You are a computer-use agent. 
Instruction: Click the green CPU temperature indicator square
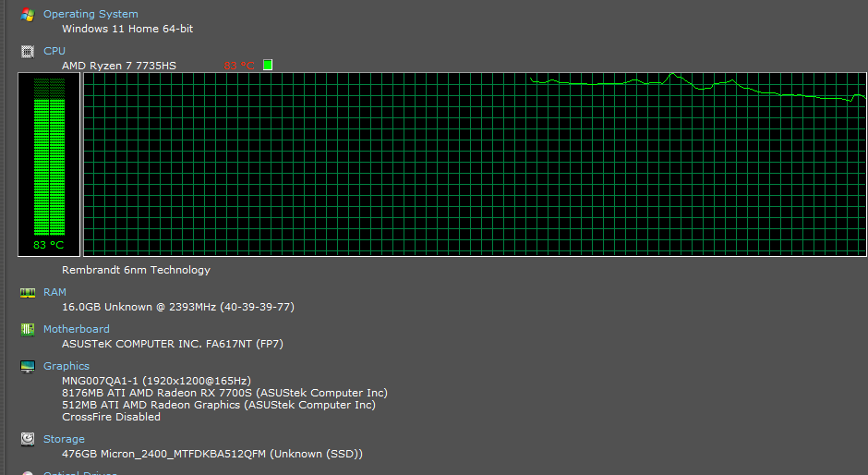point(268,65)
